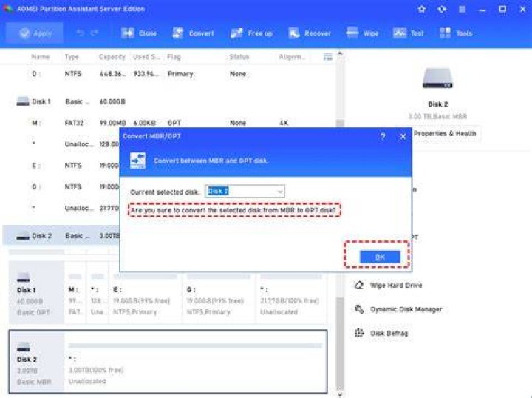Click the Undo arrow icon

[x=81, y=33]
